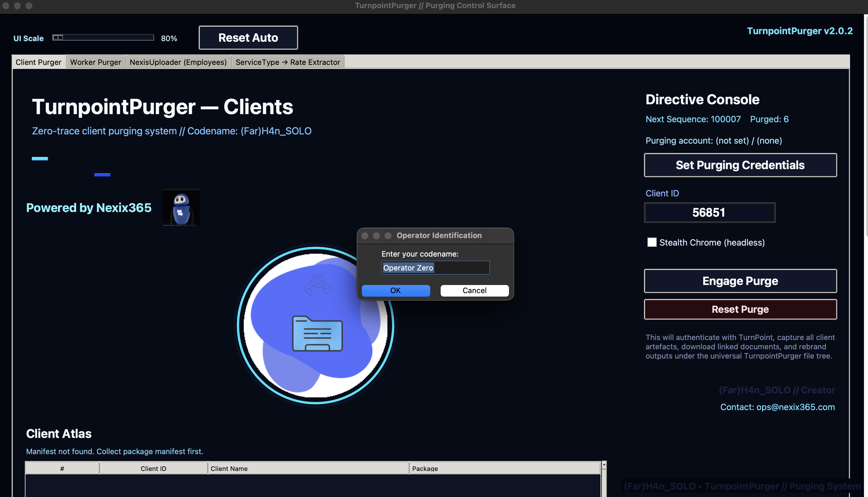Screen dimensions: 868x497
Task: Open Set Purging Credentials
Action: 740,165
